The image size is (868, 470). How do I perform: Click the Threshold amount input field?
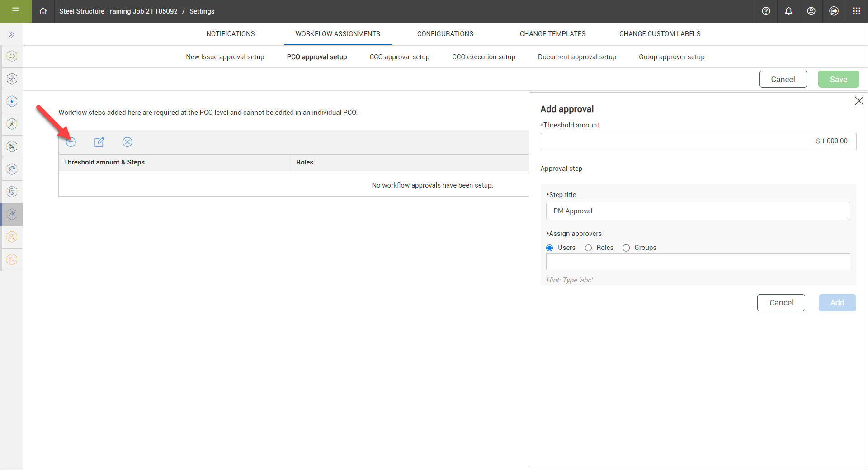[698, 141]
